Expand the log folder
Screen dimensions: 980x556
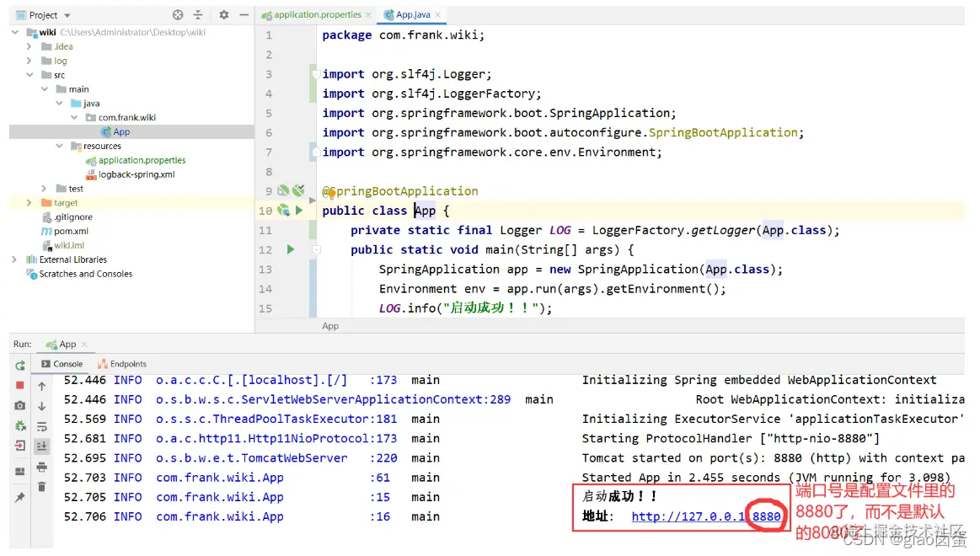tap(29, 61)
